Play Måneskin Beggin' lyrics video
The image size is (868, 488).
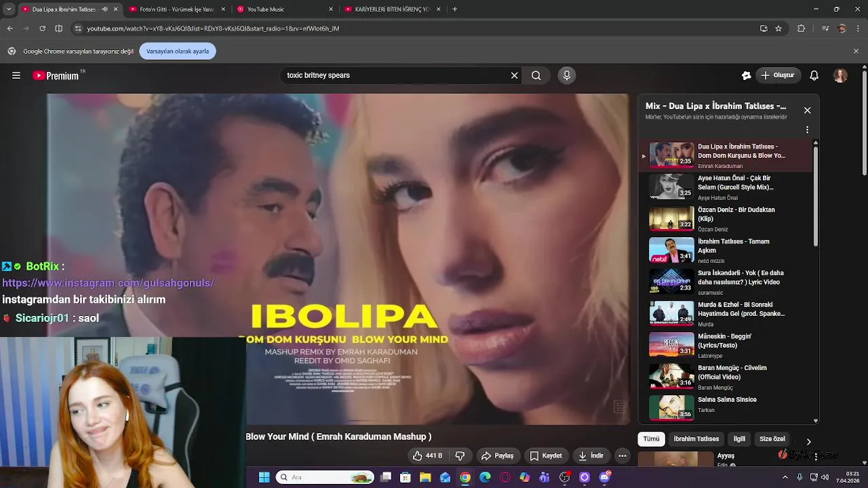click(x=724, y=345)
